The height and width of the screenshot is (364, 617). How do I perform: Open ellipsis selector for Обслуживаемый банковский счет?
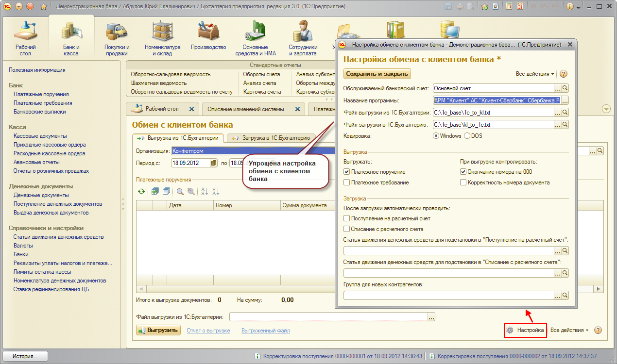coord(558,88)
